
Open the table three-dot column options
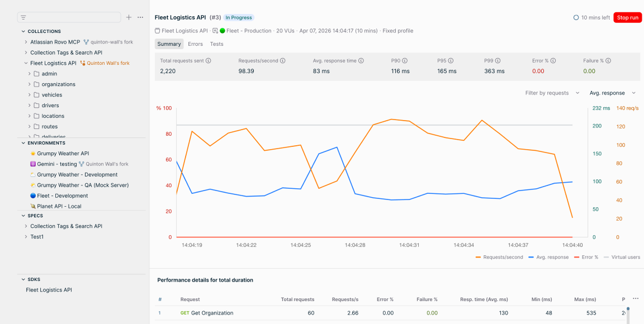pos(636,298)
